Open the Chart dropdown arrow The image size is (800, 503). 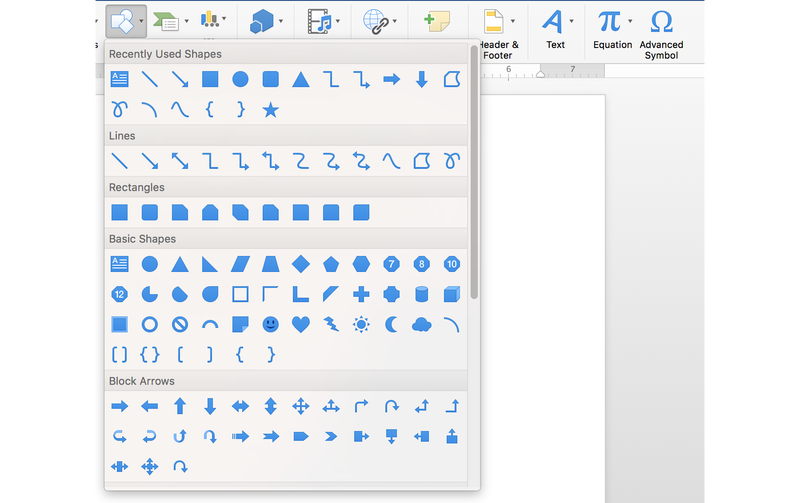224,19
